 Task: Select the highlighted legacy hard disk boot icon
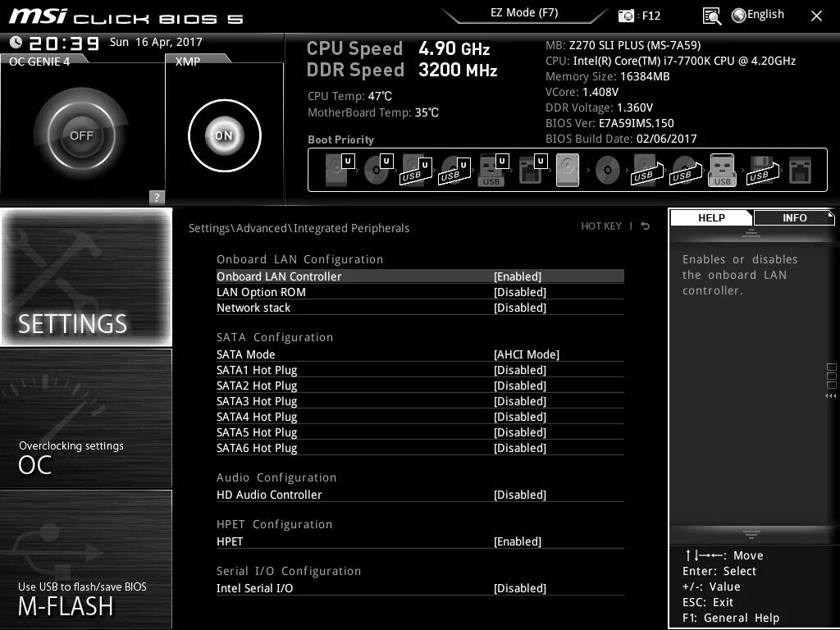pos(568,170)
